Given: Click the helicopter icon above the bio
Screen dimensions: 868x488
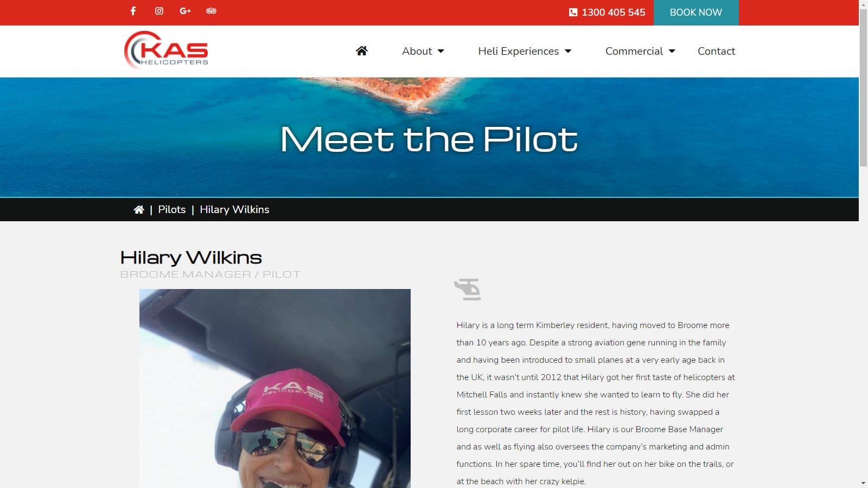Looking at the screenshot, I should coord(468,289).
